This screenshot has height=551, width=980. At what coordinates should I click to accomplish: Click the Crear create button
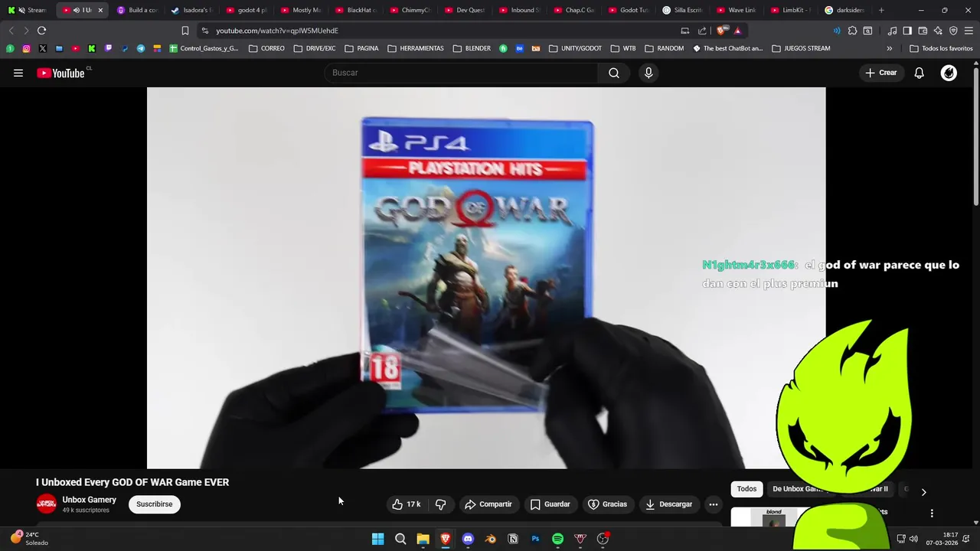(880, 73)
